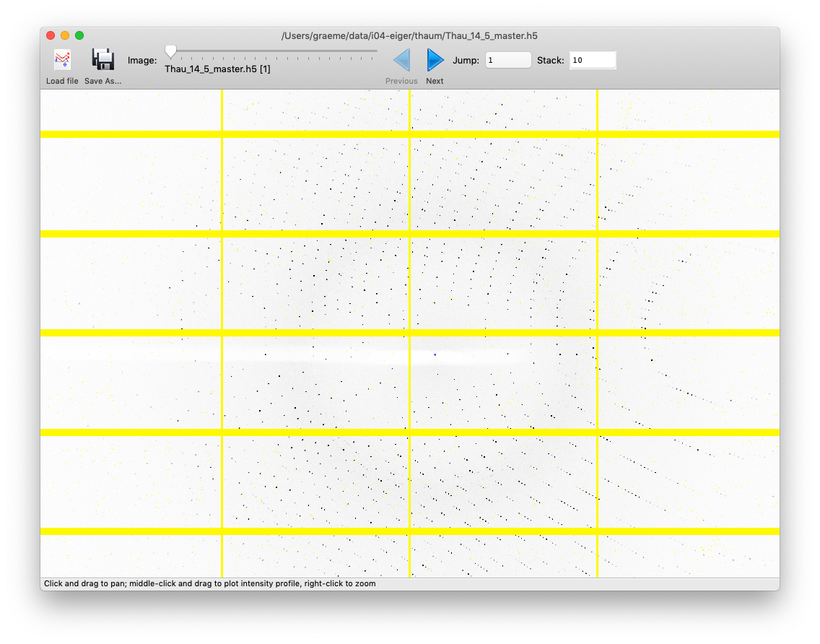The height and width of the screenshot is (644, 820).
Task: Click the green zoom window control
Action: click(79, 35)
